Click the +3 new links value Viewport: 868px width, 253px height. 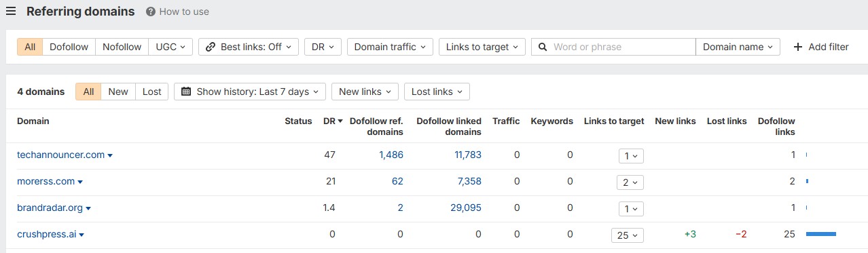pos(690,234)
